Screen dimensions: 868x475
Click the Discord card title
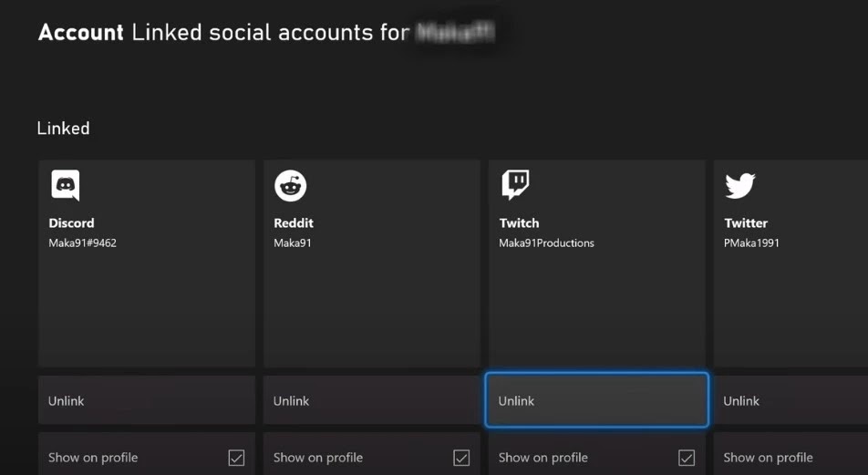coord(71,223)
